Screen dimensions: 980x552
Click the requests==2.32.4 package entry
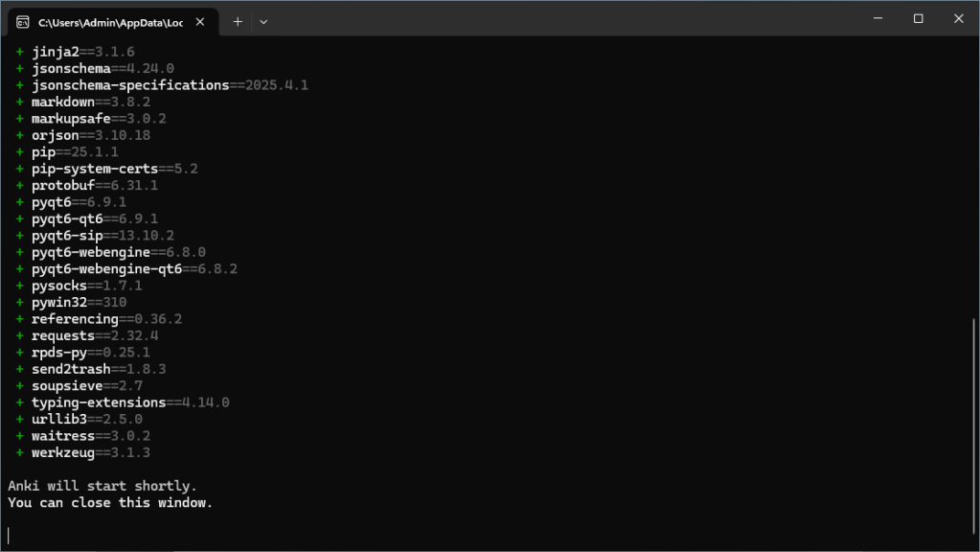[x=94, y=335]
